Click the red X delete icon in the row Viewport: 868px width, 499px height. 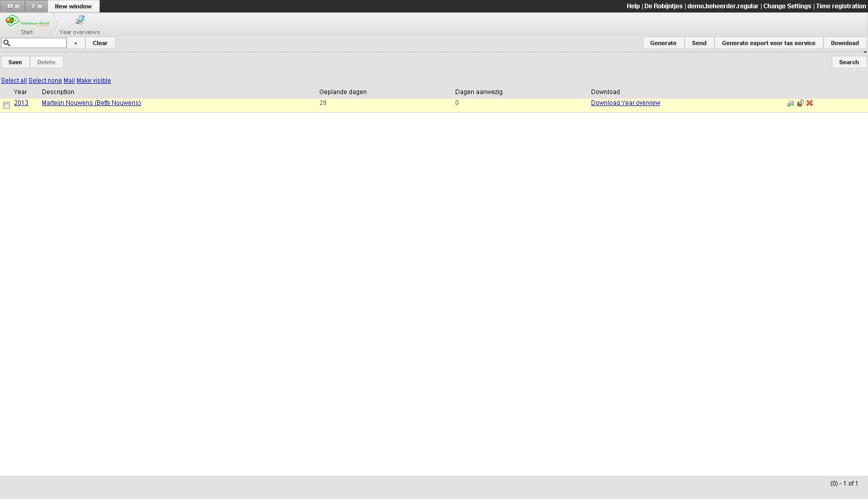point(810,103)
